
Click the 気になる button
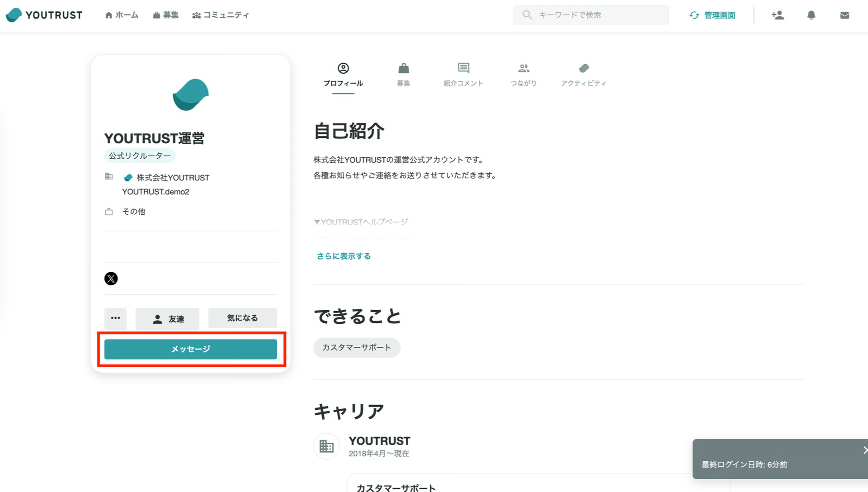point(242,318)
